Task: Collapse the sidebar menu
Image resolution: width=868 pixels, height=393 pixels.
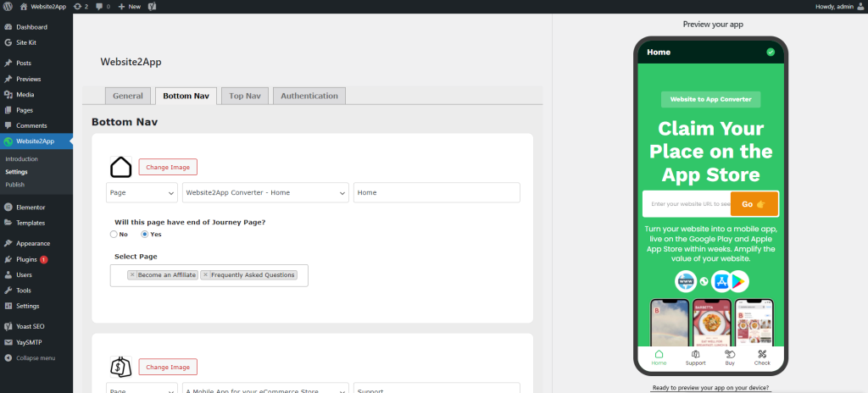Action: 36,358
